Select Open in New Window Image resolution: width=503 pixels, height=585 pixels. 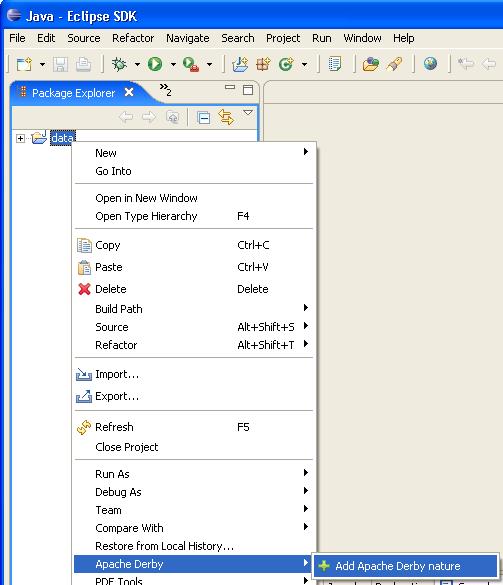click(194, 198)
